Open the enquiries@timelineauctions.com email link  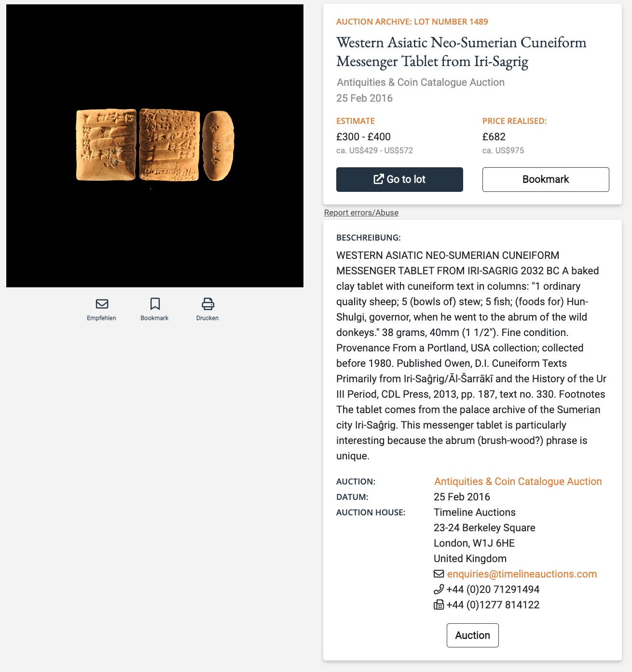click(522, 574)
